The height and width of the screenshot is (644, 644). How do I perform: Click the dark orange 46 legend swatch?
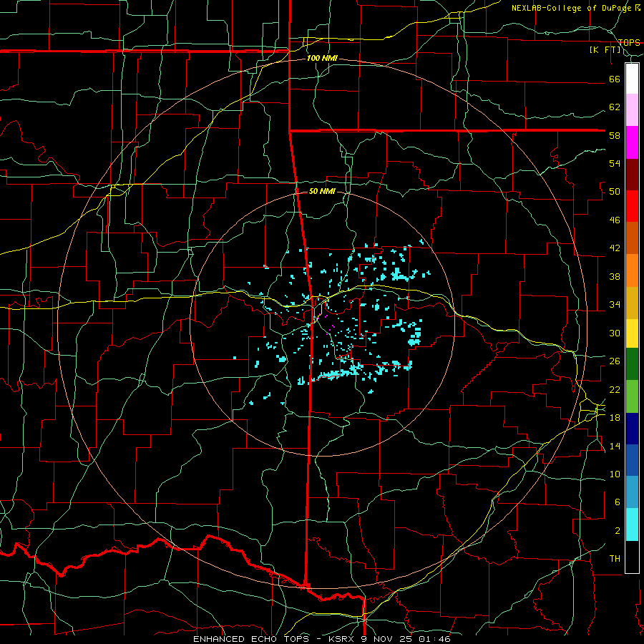coord(632,238)
